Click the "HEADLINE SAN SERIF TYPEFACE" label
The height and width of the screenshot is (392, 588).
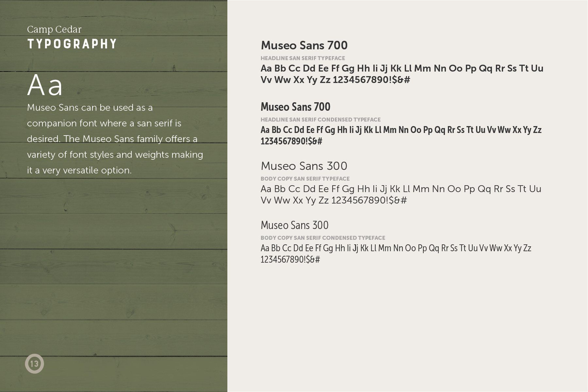click(x=302, y=58)
